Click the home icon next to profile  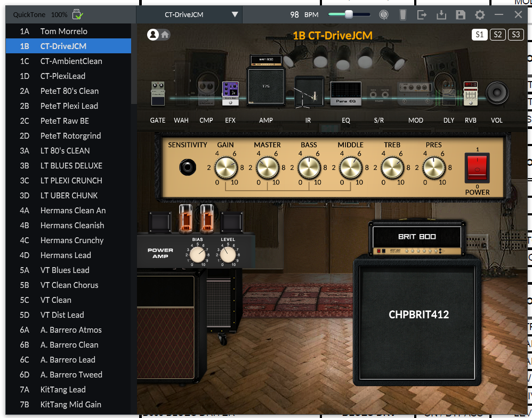click(165, 35)
